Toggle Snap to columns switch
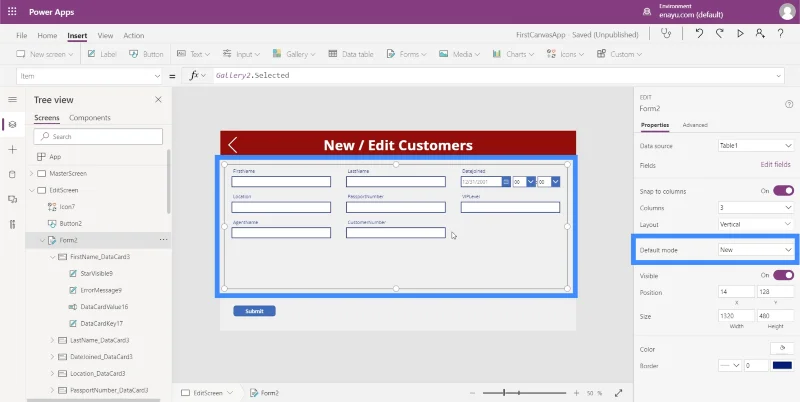This screenshot has width=800, height=402. click(x=783, y=191)
